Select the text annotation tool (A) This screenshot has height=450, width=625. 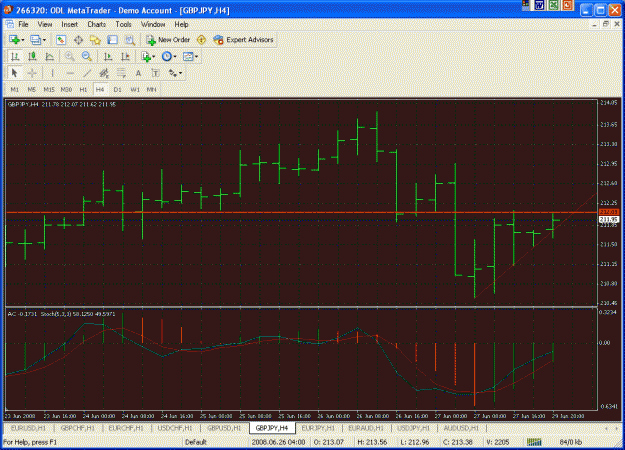pos(138,73)
